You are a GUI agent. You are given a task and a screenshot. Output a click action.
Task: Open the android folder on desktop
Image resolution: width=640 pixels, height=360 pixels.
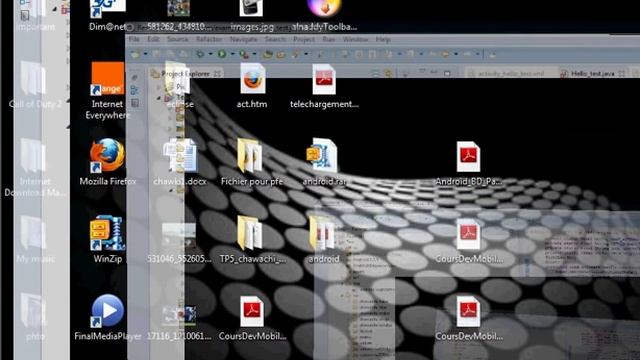[324, 240]
